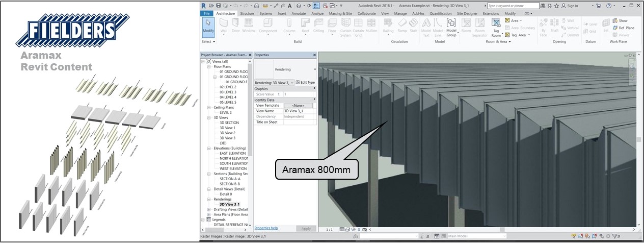This screenshot has width=644, height=243.
Task: Click the Room Separator tool
Action: 480,28
